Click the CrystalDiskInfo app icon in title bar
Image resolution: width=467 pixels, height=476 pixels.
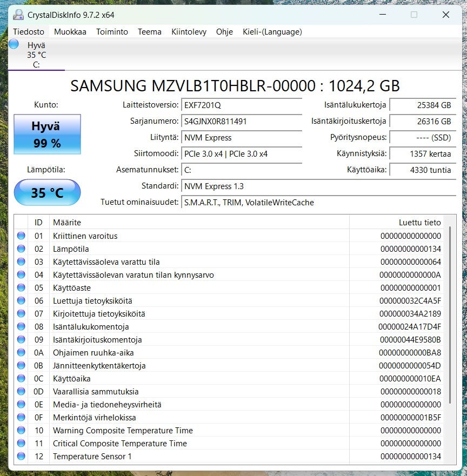(x=18, y=15)
